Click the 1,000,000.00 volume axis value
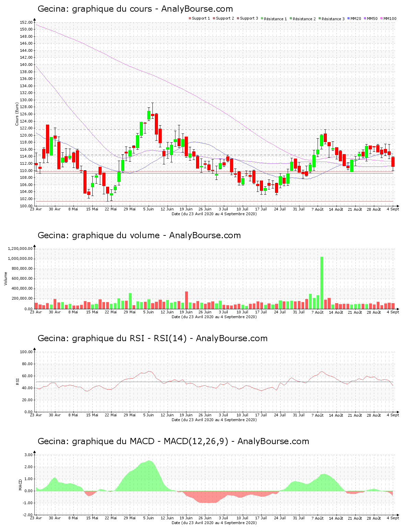 21,259
